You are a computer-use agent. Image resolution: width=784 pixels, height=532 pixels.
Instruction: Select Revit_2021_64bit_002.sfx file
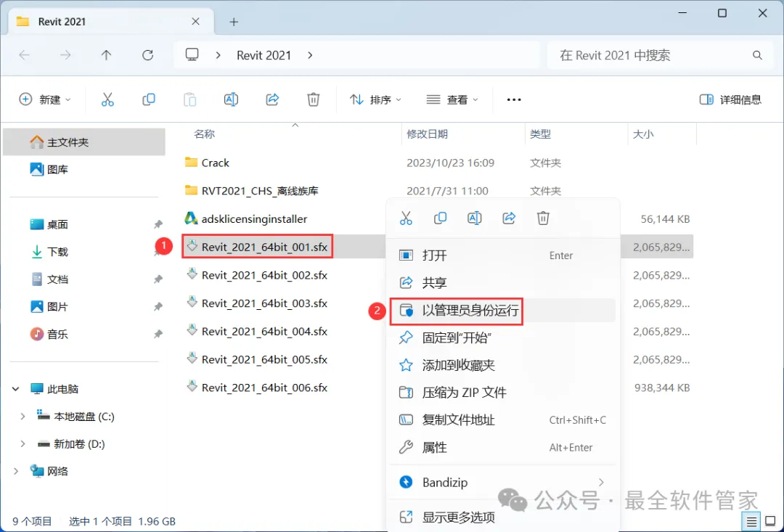(257, 275)
